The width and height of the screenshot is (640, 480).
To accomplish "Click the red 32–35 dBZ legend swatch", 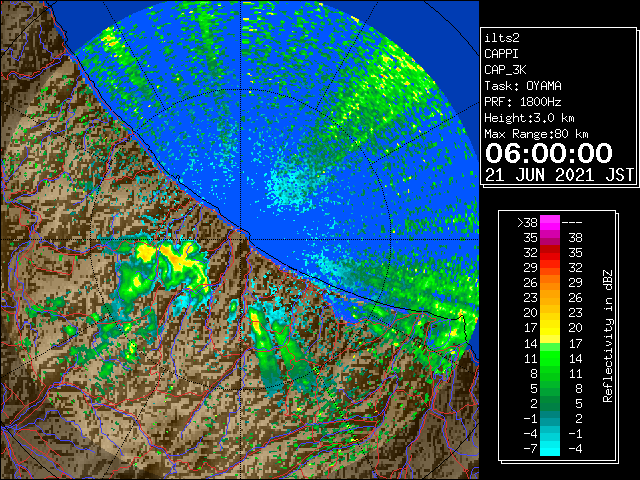I will click(550, 253).
